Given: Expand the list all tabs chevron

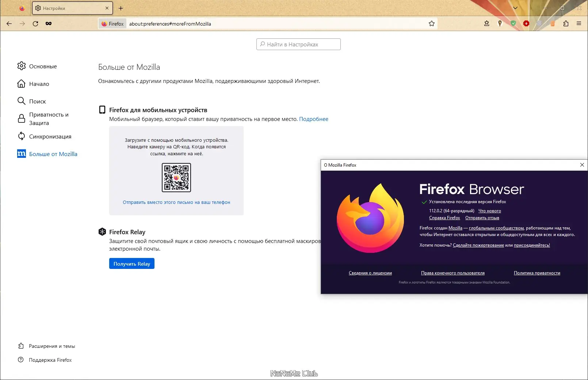Looking at the screenshot, I should click(515, 8).
